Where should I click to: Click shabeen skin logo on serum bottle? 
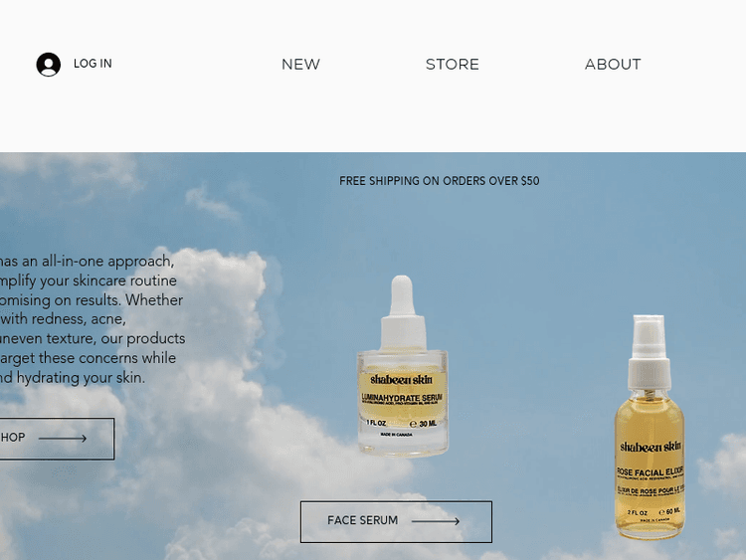(x=402, y=379)
